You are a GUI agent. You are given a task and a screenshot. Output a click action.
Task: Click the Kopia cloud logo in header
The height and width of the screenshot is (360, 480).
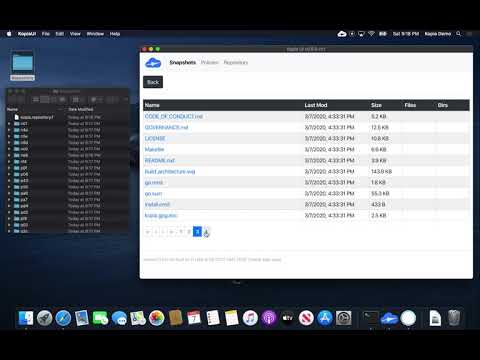tap(153, 63)
